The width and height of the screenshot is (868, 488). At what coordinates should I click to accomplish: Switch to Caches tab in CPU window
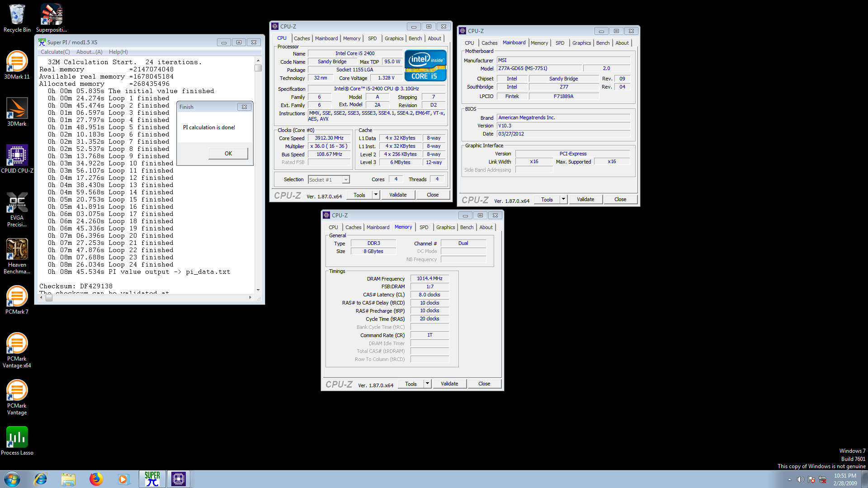click(302, 38)
